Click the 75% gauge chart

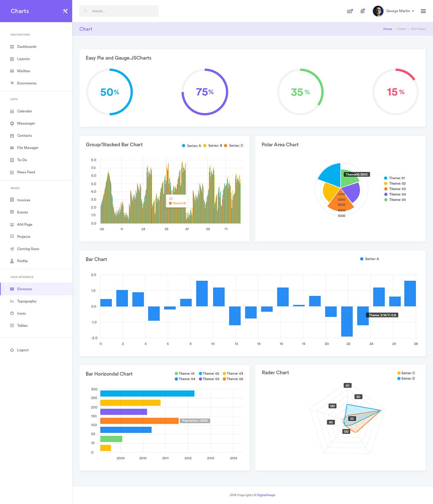pyautogui.click(x=205, y=92)
